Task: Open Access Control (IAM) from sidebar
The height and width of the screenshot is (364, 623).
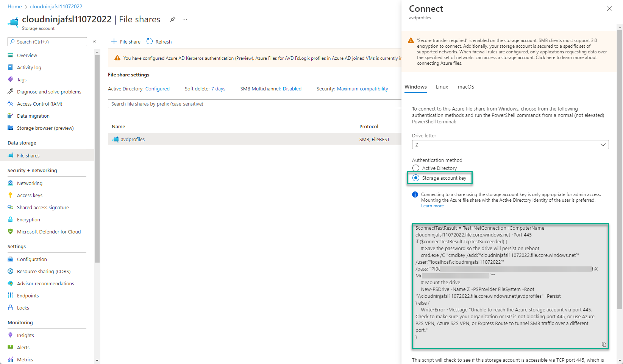Action: click(x=39, y=104)
